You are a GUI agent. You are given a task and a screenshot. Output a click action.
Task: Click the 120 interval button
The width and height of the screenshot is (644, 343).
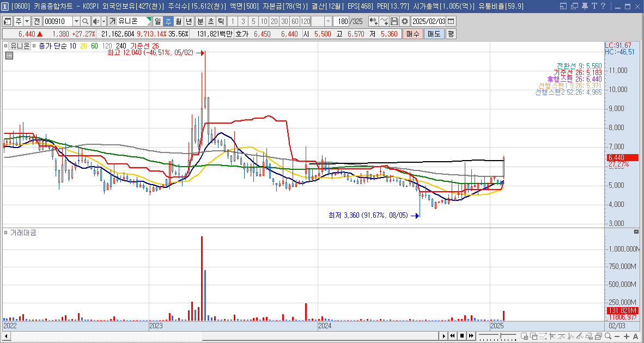pyautogui.click(x=305, y=21)
